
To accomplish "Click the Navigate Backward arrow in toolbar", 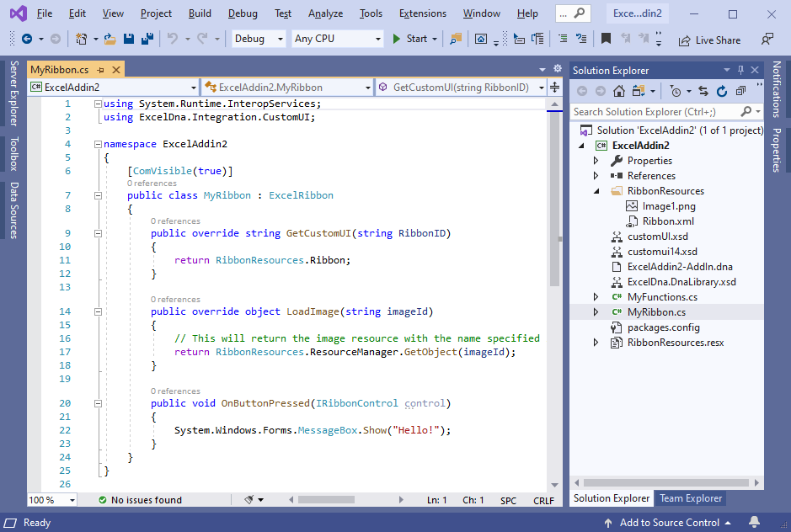I will pos(27,39).
